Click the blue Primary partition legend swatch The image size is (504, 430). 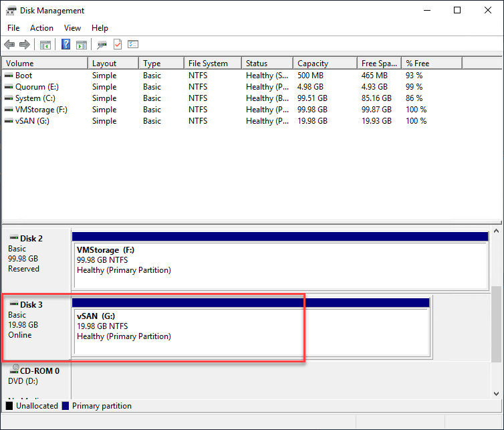point(66,406)
